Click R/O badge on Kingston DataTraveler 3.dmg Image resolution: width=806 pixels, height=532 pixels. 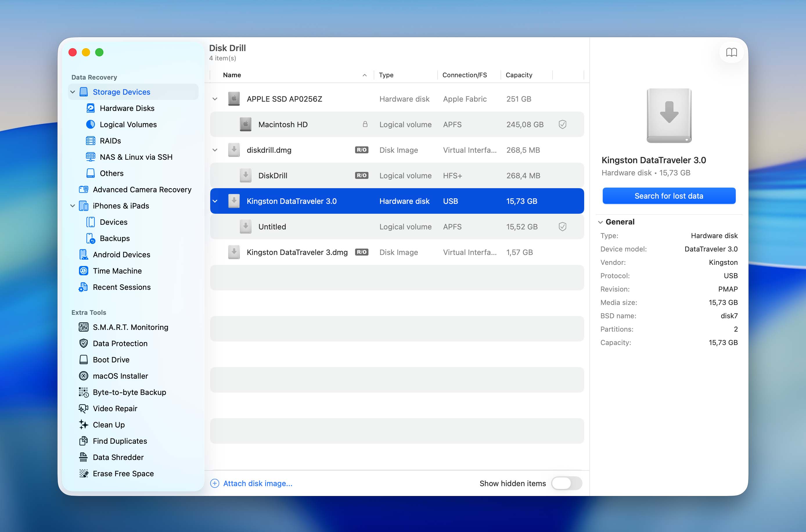[x=361, y=252]
